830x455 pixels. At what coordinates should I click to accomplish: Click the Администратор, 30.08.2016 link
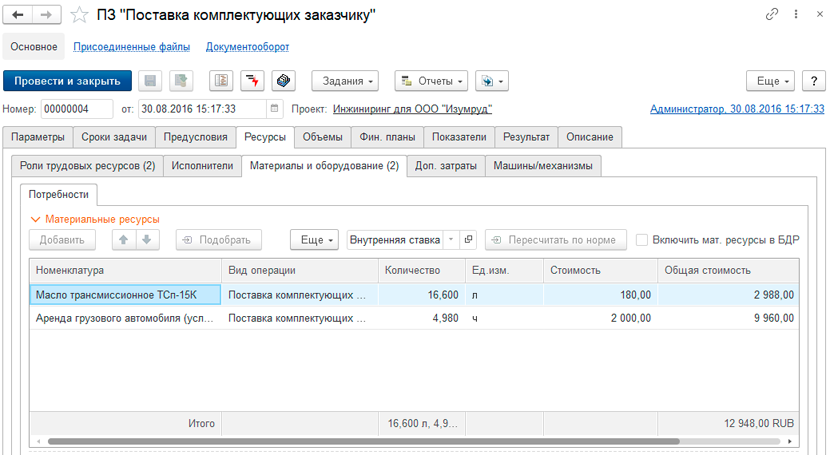(x=737, y=109)
